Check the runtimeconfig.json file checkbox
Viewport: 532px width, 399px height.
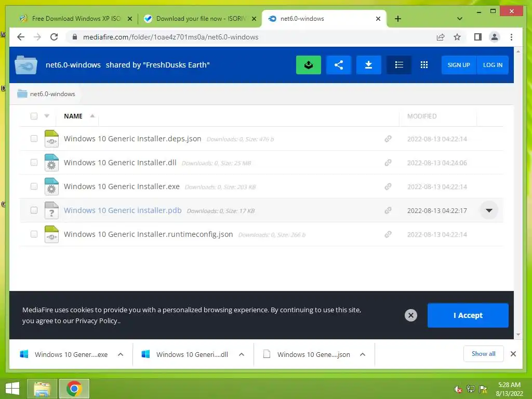(x=34, y=234)
